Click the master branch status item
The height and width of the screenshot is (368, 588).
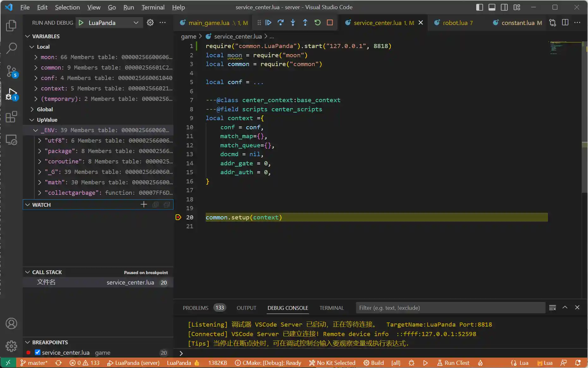tap(34, 363)
